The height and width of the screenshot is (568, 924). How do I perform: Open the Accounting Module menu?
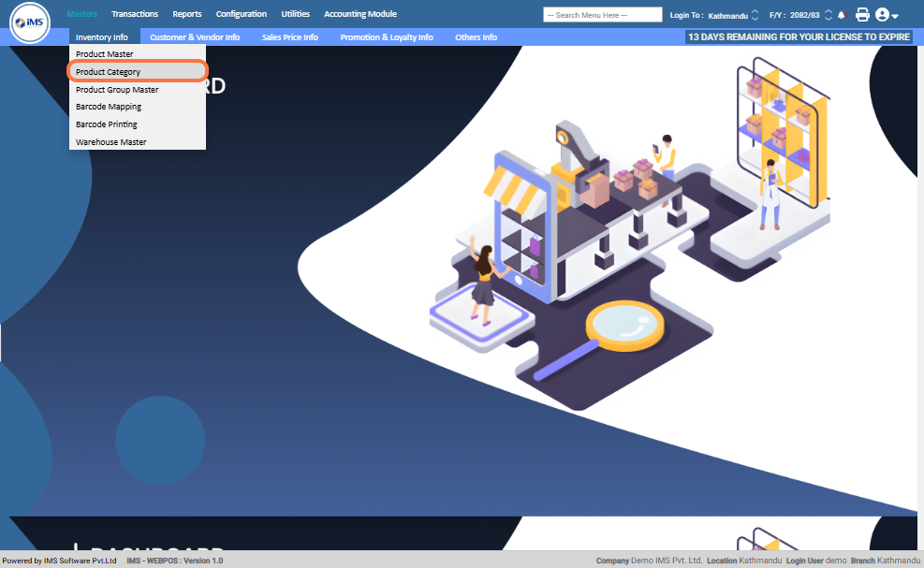[360, 14]
